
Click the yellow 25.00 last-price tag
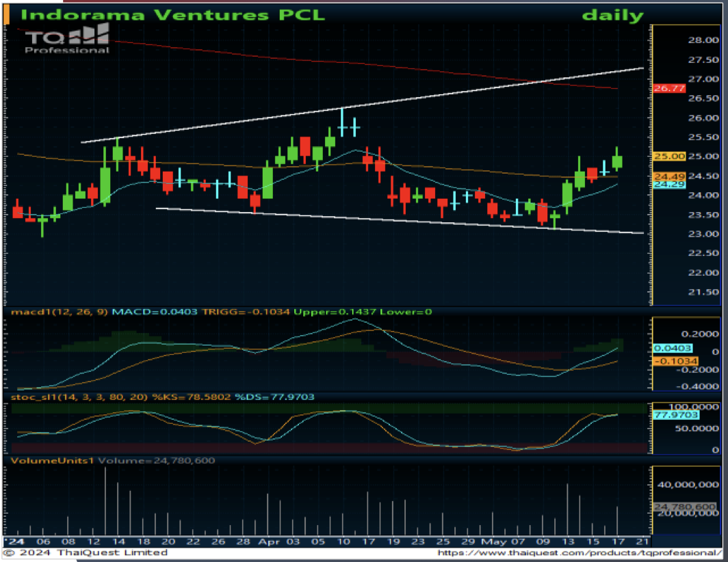tap(669, 157)
